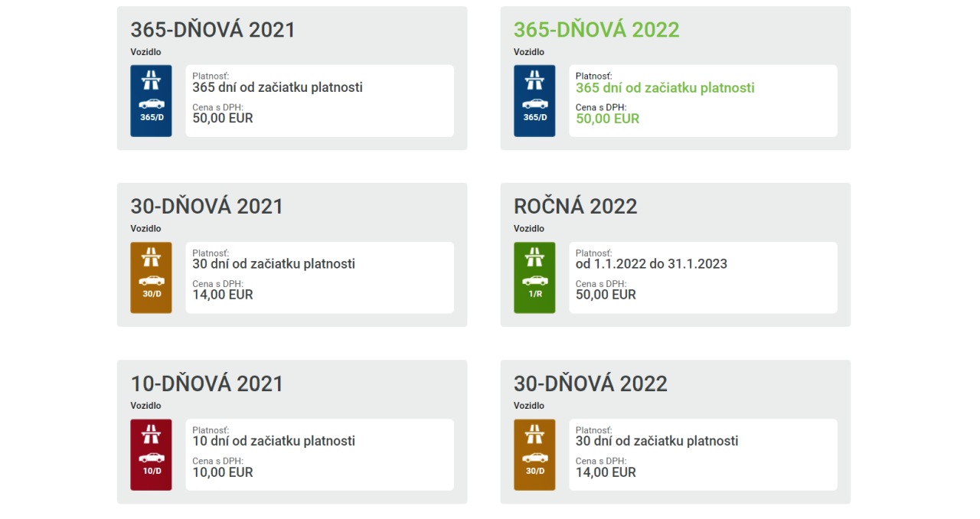Select the 14,00 EUR price in 30-DŇOVÁ 2021

click(x=223, y=295)
